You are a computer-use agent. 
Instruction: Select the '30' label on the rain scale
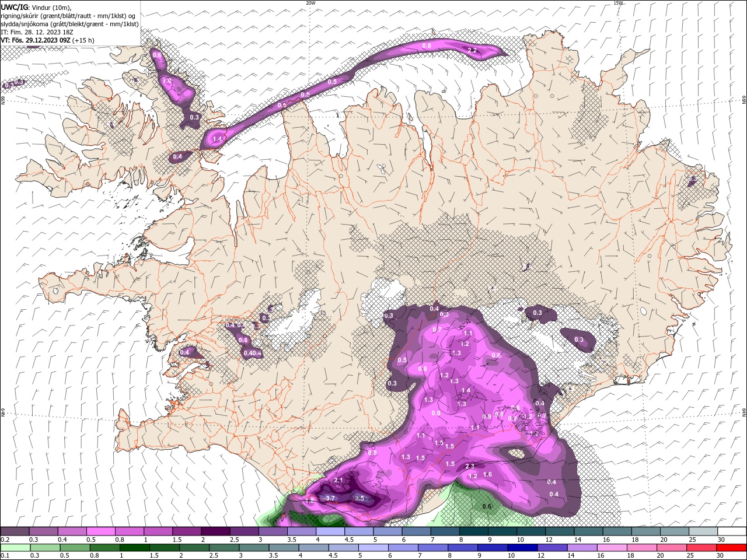[x=720, y=555]
